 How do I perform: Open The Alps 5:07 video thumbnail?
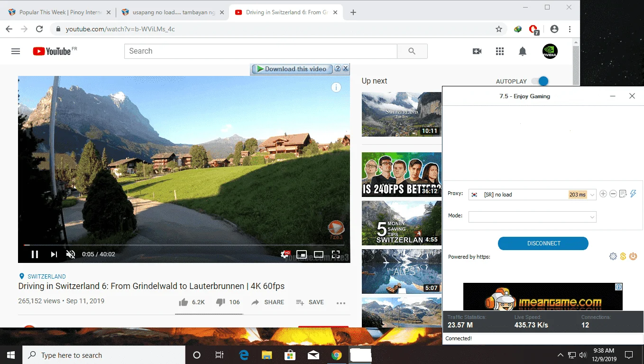coord(401,271)
